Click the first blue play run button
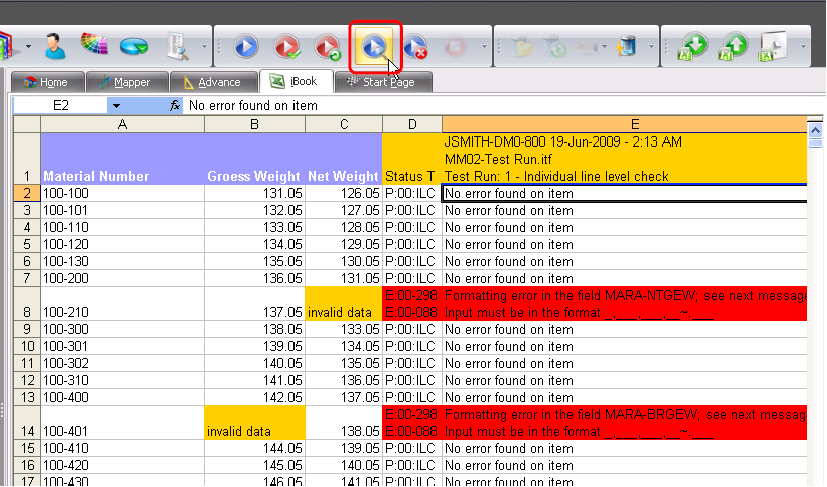Image resolution: width=827 pixels, height=487 pixels. (246, 47)
